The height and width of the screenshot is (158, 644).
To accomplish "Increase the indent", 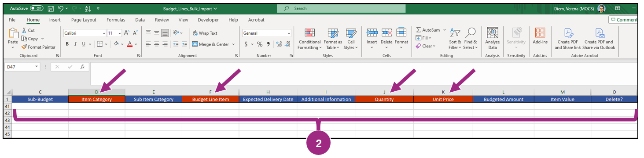I will [x=184, y=44].
